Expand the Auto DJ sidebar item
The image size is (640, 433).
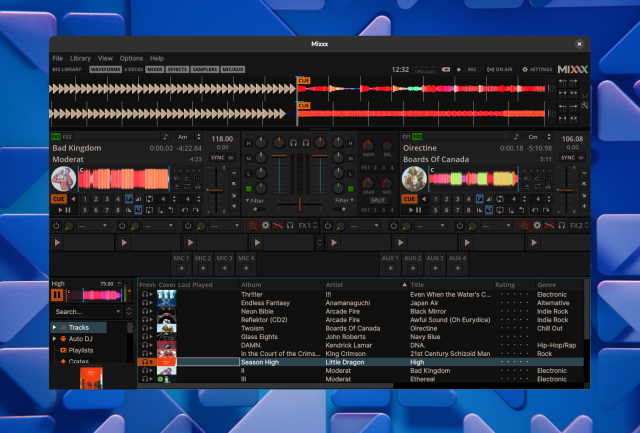(56, 339)
